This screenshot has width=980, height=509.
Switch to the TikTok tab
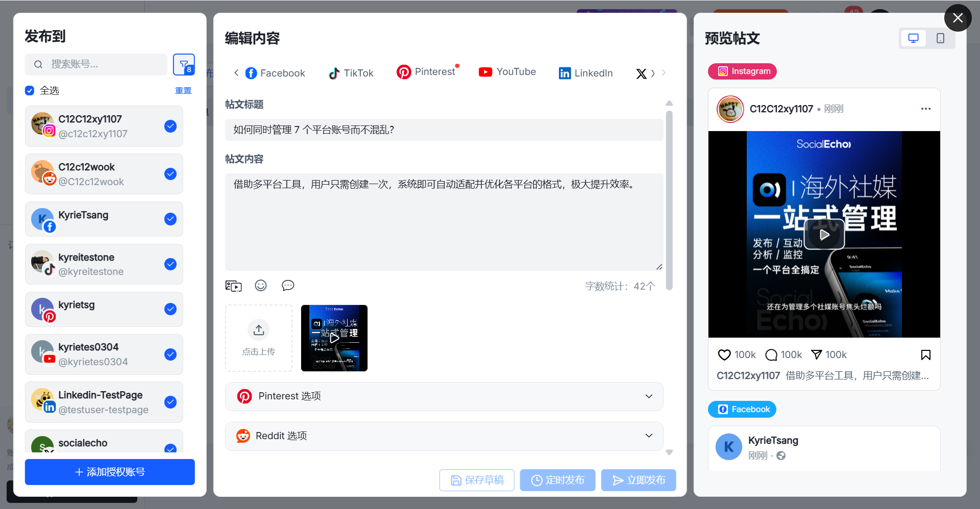[x=351, y=73]
